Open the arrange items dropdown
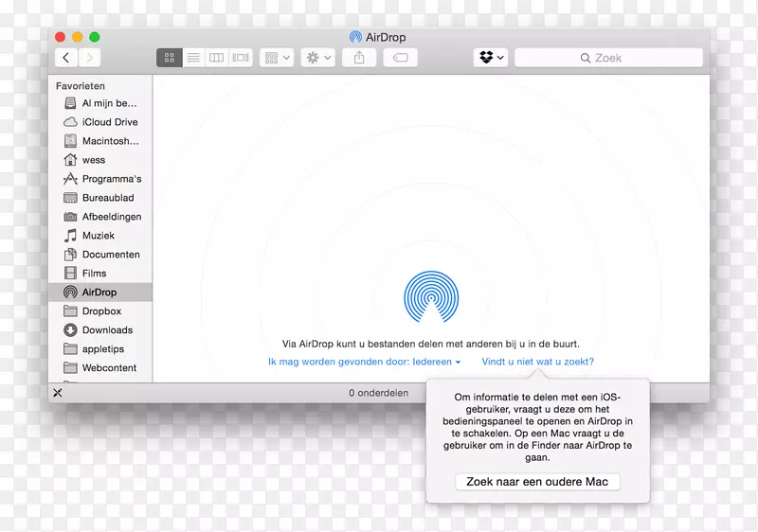758x532 pixels. [x=277, y=58]
